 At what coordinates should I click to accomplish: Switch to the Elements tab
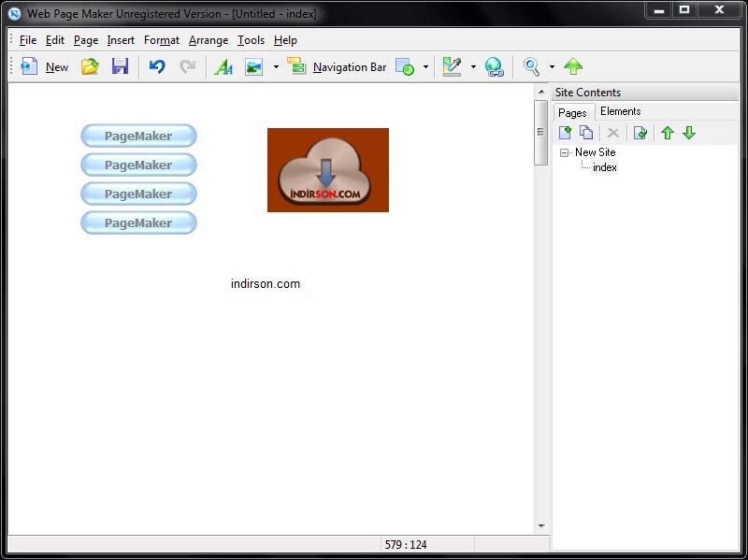620,111
